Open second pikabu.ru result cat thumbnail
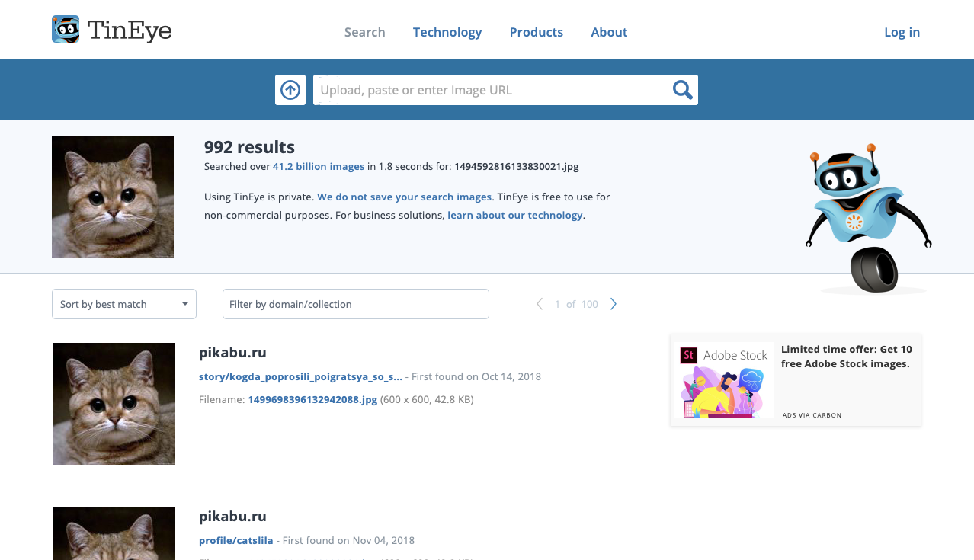 click(114, 533)
